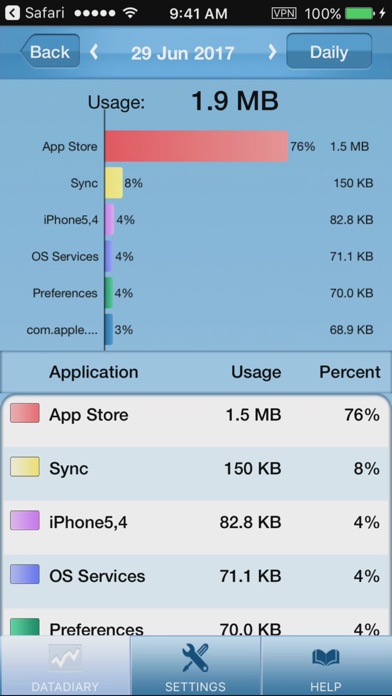Open the Daily period selector
This screenshot has height=696, width=392.
click(x=329, y=51)
